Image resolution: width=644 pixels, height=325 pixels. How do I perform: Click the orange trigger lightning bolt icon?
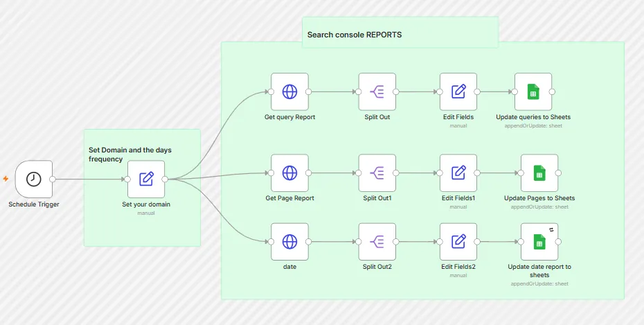pyautogui.click(x=6, y=179)
